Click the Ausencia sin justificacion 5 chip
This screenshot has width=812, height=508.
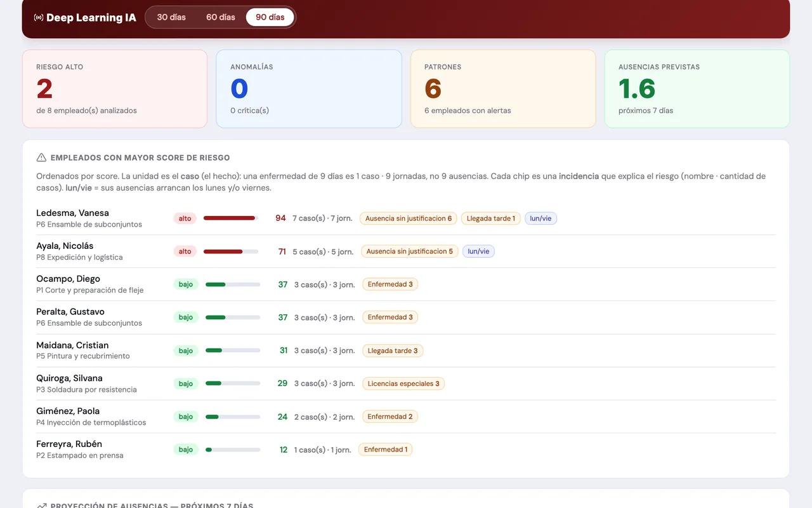[409, 251]
